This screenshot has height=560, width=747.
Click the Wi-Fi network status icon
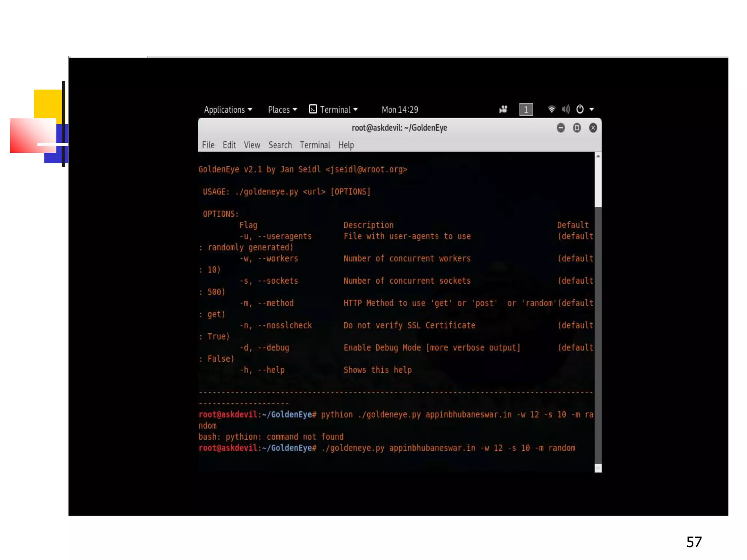551,109
